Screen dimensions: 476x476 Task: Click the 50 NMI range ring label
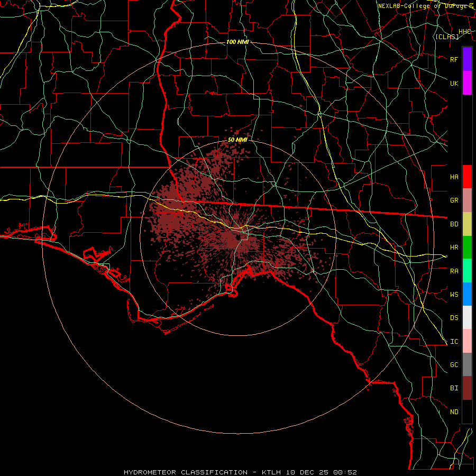[x=237, y=140]
